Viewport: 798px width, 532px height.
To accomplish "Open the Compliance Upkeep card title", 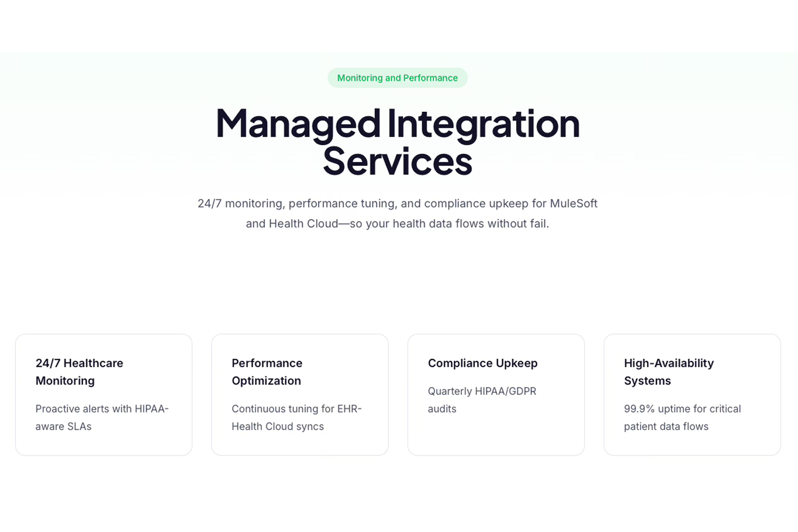I will [x=483, y=363].
